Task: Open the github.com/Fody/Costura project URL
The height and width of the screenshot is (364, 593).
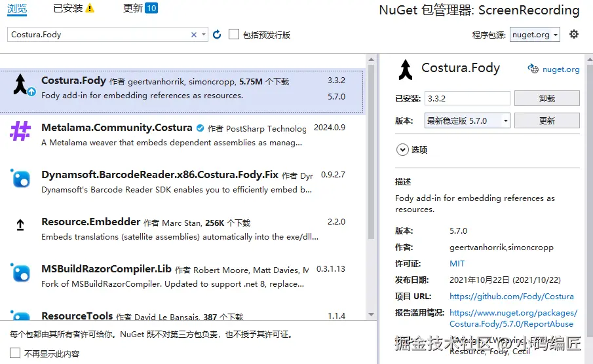Action: (x=511, y=297)
